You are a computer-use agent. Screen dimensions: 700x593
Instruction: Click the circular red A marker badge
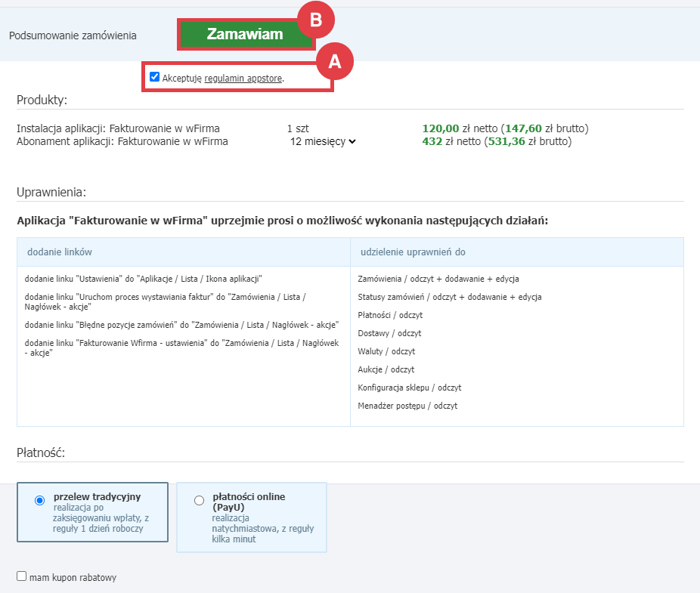pyautogui.click(x=336, y=61)
